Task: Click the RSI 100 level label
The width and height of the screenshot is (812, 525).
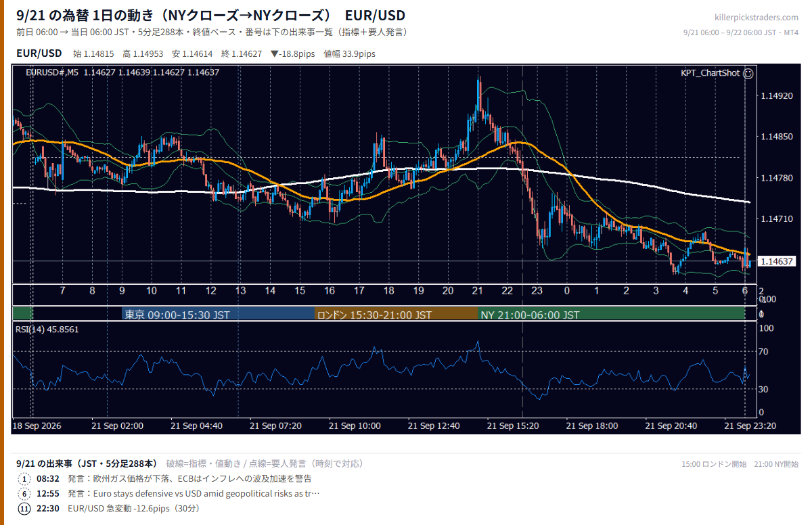Action: click(766, 328)
